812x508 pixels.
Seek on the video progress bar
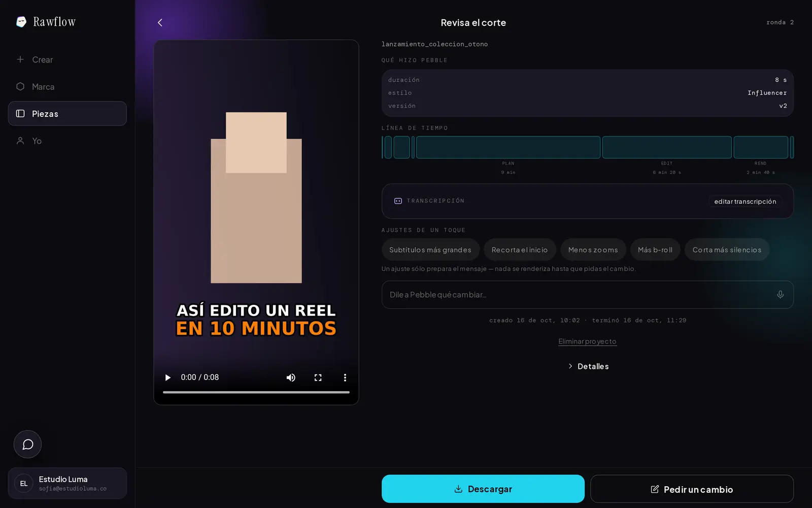pyautogui.click(x=256, y=392)
